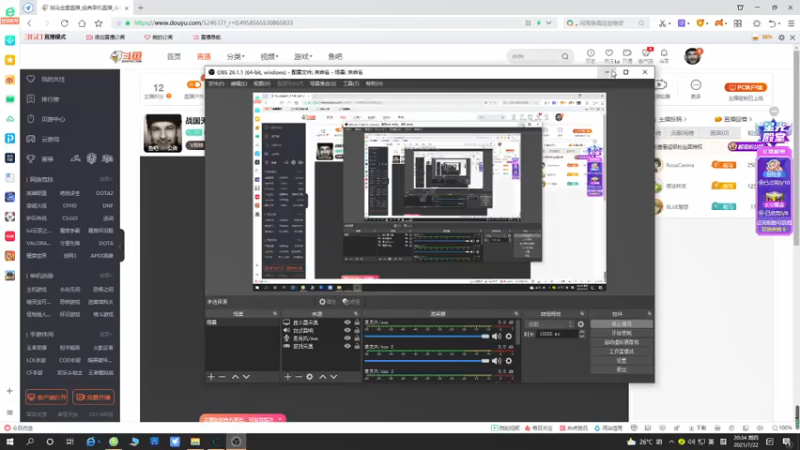Open Douyu history clock icon in header
Image resolution: width=800 pixels, height=450 pixels.
pyautogui.click(x=590, y=53)
